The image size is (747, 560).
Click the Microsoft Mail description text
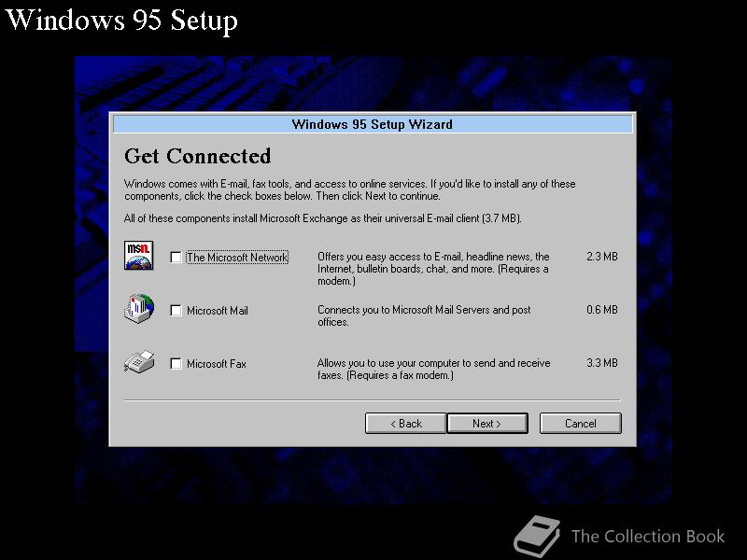(x=424, y=315)
